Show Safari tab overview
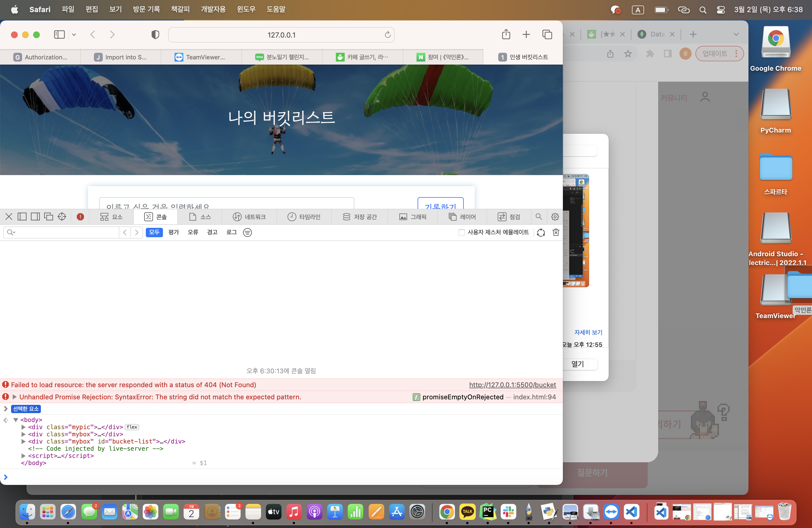 pos(547,35)
